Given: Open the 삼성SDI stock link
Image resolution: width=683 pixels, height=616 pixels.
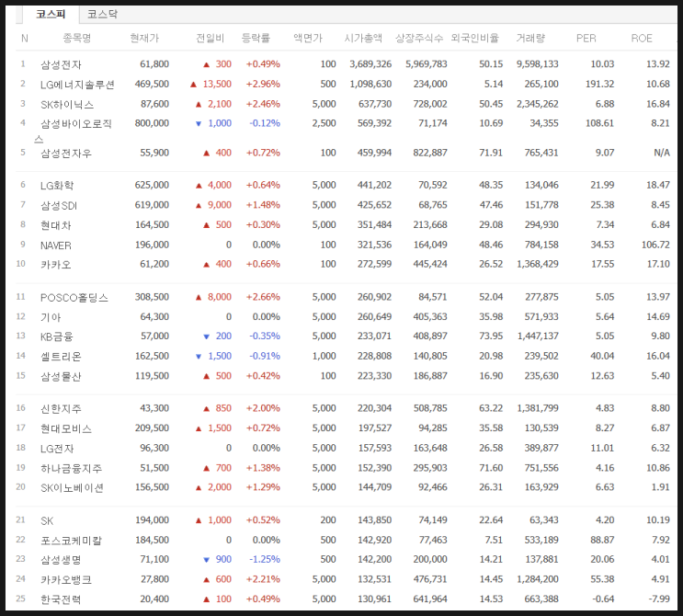Looking at the screenshot, I should point(59,205).
